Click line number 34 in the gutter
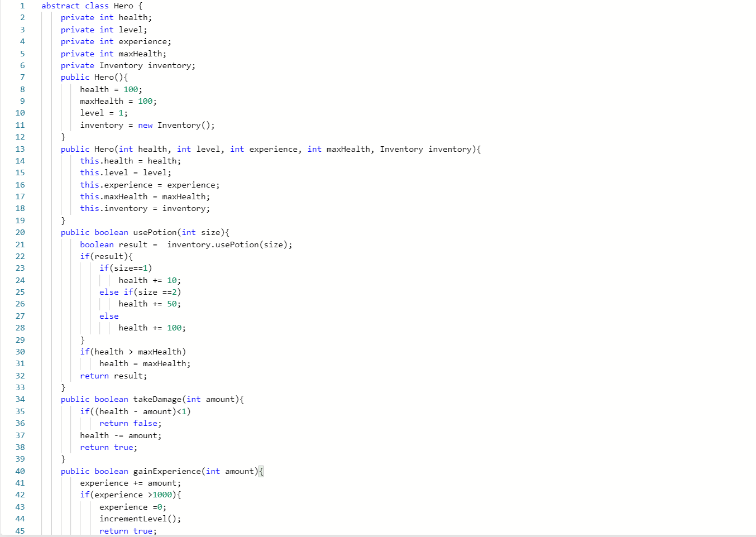This screenshot has width=756, height=537. (20, 399)
